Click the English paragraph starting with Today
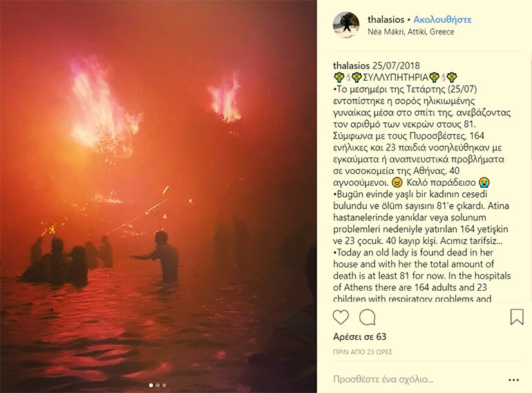 click(421, 276)
